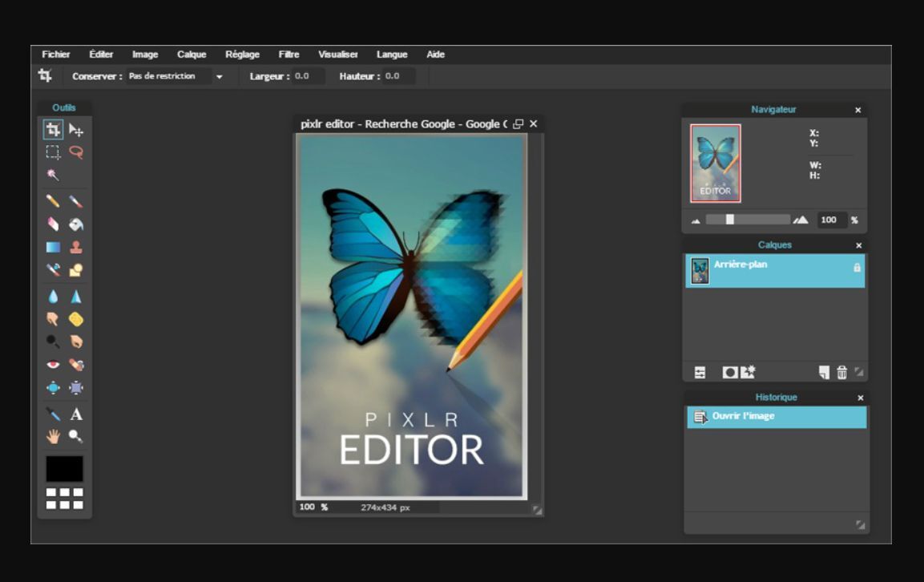Open the Filtre menu
Image resolution: width=924 pixels, height=582 pixels.
288,55
